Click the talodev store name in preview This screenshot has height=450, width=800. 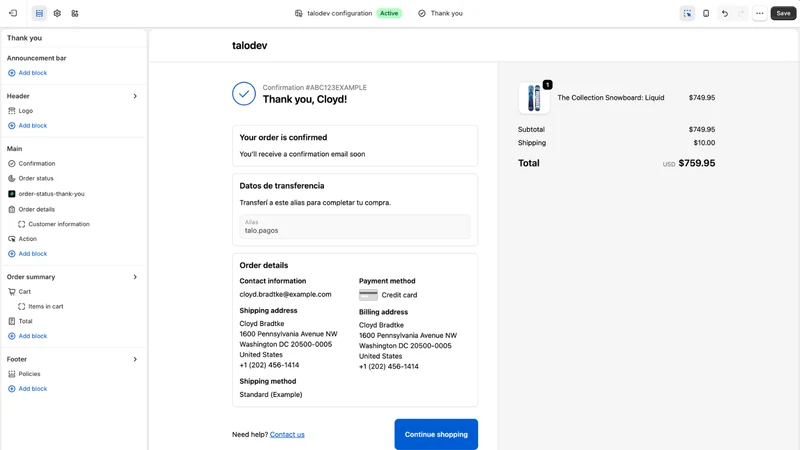pos(249,45)
